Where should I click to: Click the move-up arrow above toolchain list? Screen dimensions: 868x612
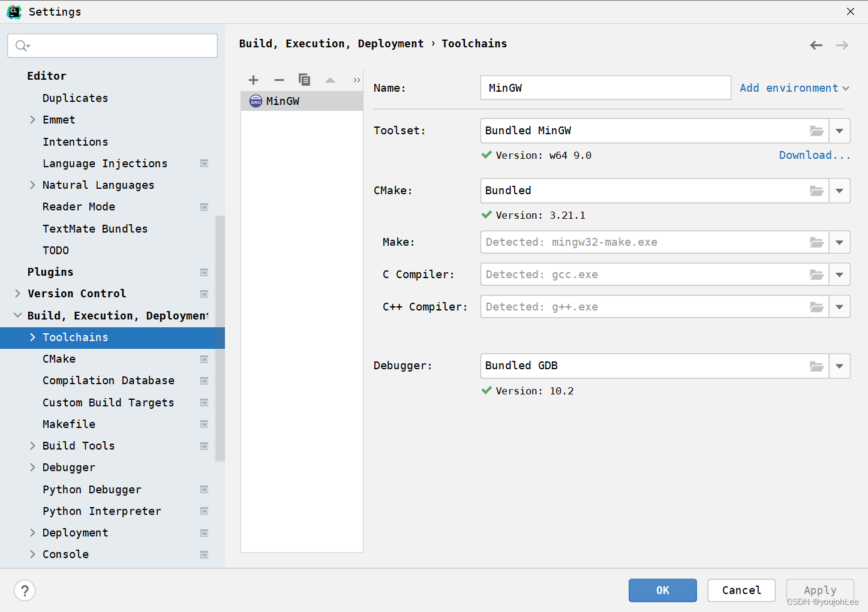330,79
